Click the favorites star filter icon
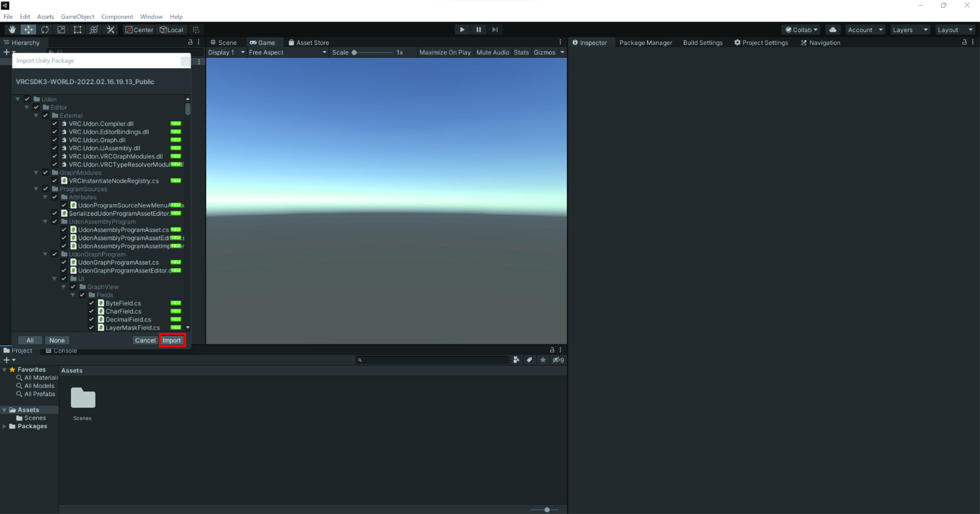Image resolution: width=980 pixels, height=514 pixels. (x=543, y=360)
